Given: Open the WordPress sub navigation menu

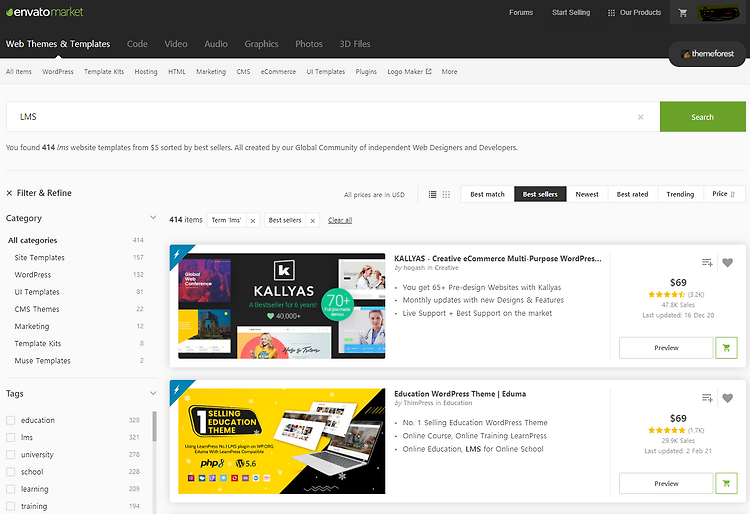Looking at the screenshot, I should tap(58, 72).
